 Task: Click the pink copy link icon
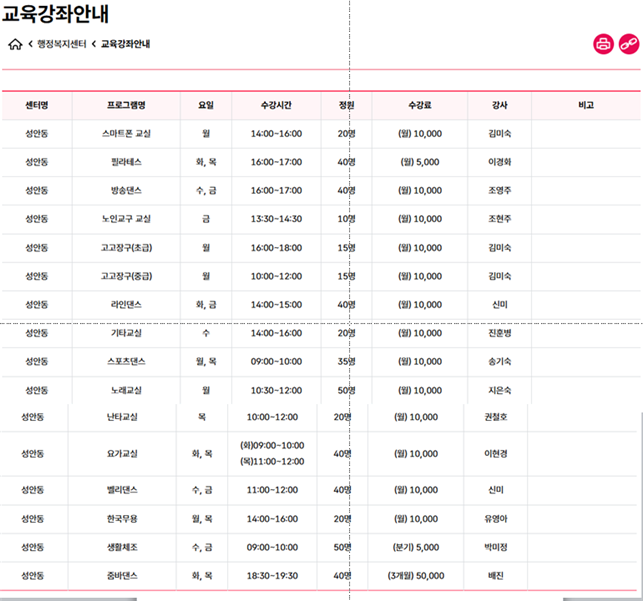(628, 43)
